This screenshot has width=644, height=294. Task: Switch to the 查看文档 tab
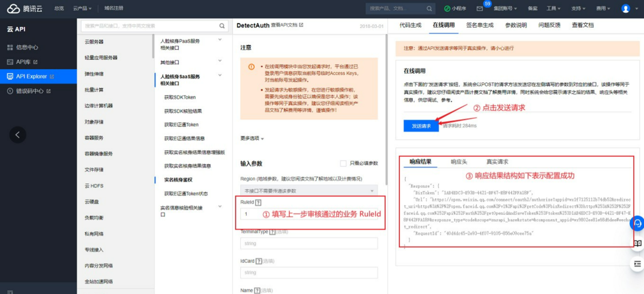click(x=583, y=25)
